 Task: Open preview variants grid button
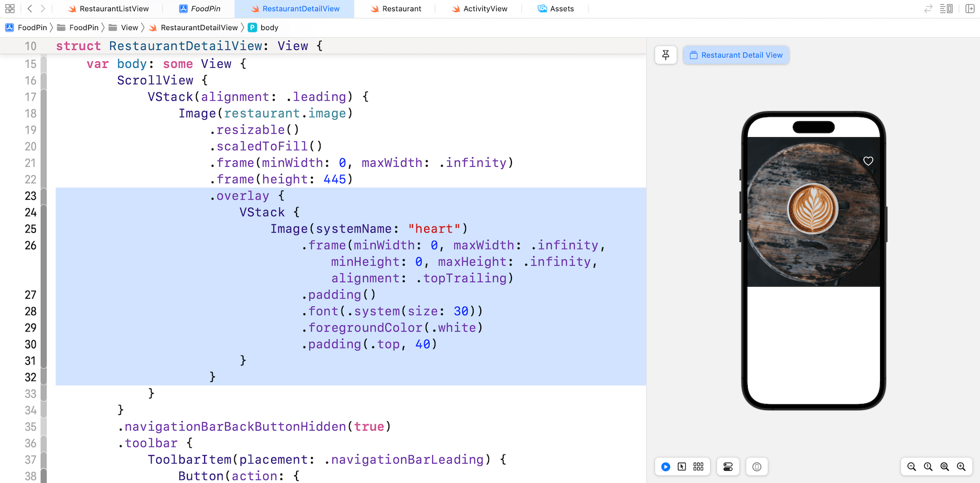click(698, 467)
